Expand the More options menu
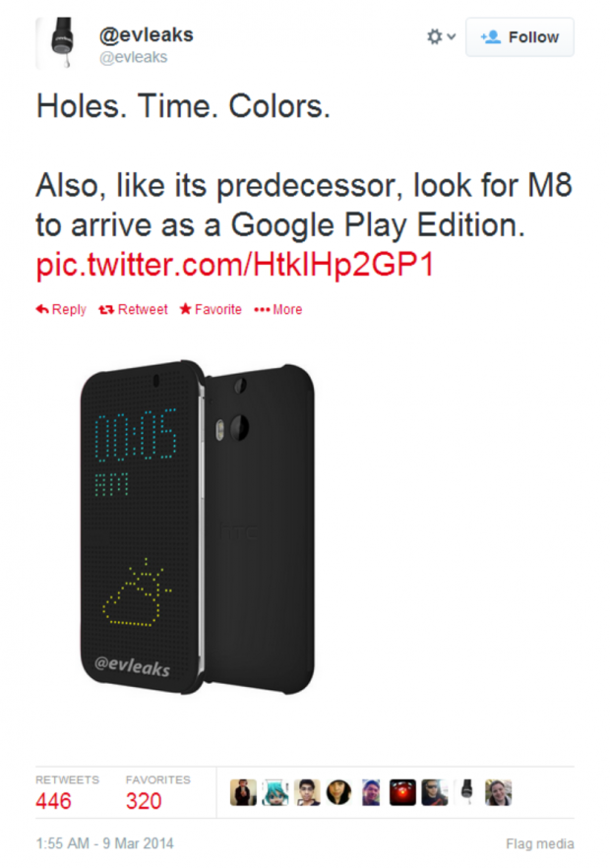This screenshot has width=610, height=868. [277, 309]
